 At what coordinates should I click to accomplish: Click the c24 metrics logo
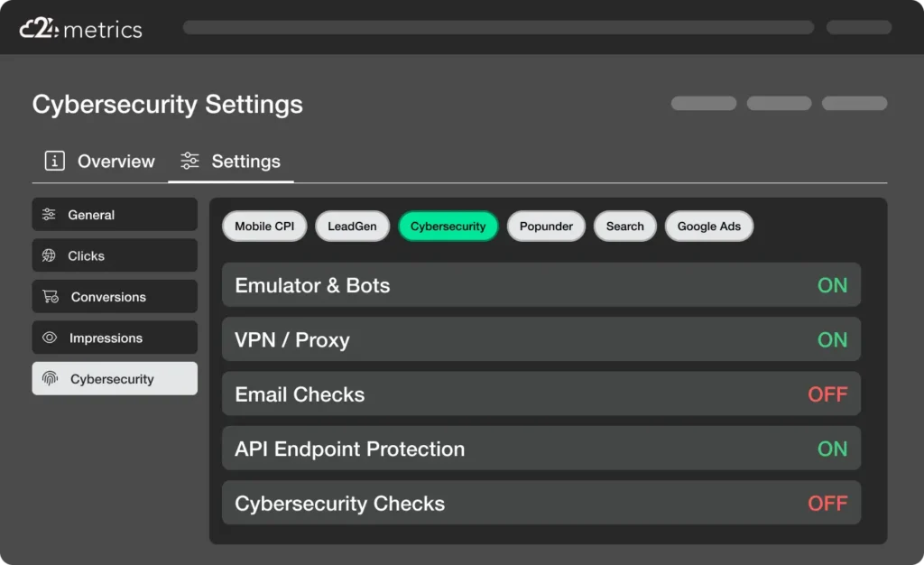(80, 28)
